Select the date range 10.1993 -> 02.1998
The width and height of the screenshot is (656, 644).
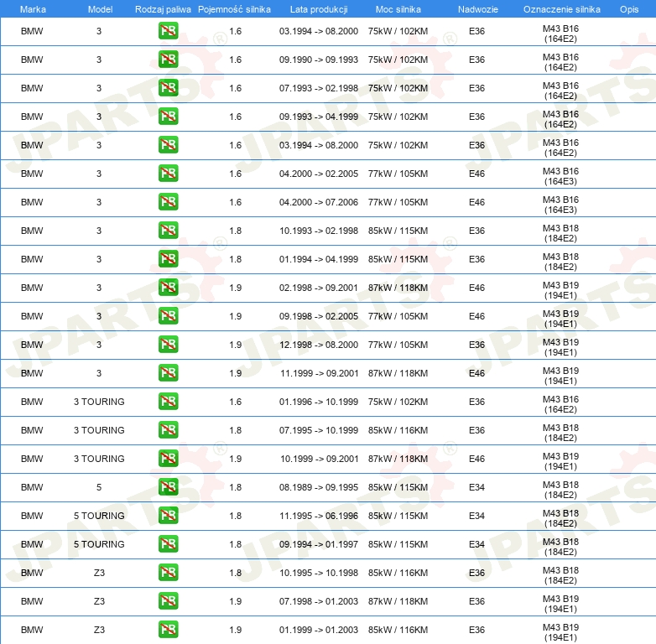tap(319, 231)
